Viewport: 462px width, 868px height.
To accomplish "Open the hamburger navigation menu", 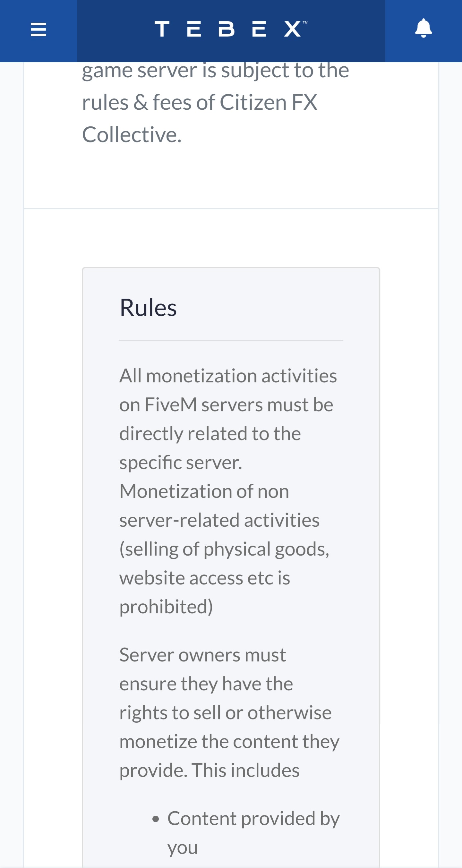I will pyautogui.click(x=38, y=29).
